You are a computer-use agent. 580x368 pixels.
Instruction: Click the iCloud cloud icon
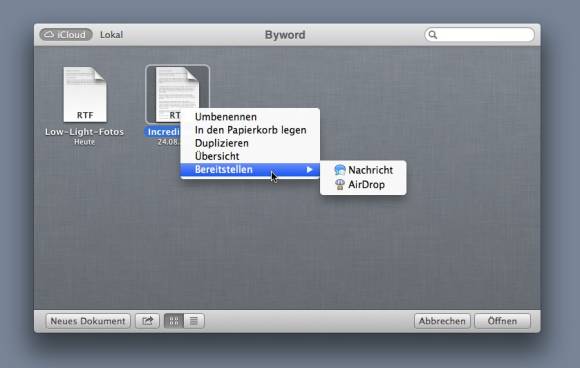(x=49, y=35)
